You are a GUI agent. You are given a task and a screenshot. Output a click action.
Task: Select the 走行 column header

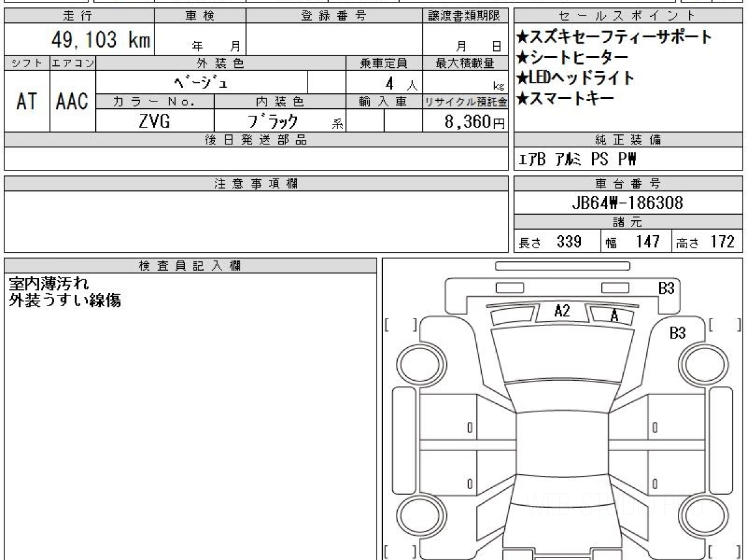[x=78, y=16]
